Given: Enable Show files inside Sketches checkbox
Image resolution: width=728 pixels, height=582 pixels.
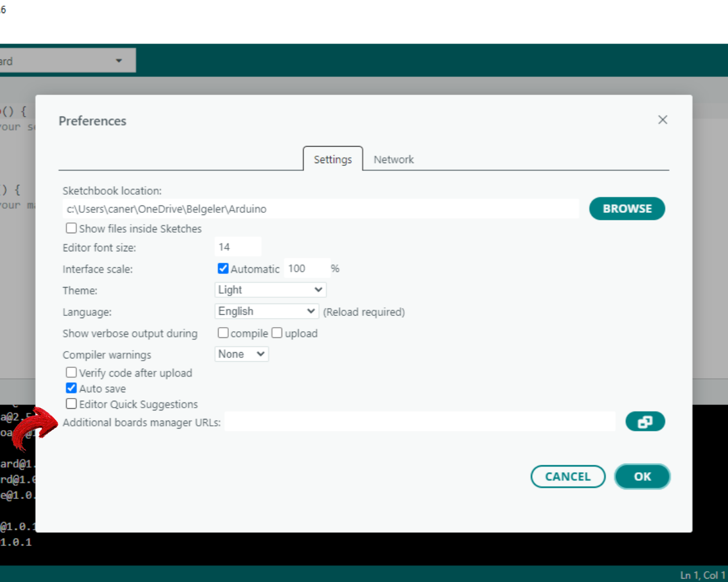Looking at the screenshot, I should pyautogui.click(x=71, y=228).
